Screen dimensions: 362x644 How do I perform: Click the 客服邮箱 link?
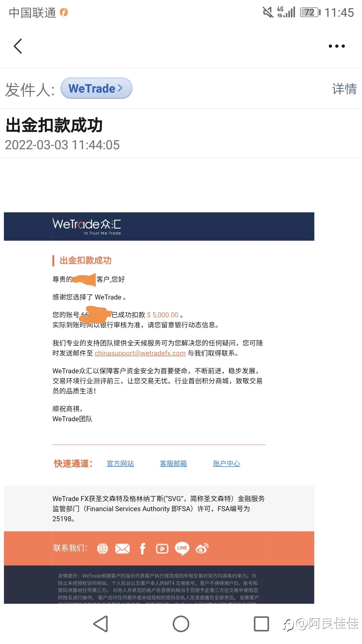pos(173,464)
